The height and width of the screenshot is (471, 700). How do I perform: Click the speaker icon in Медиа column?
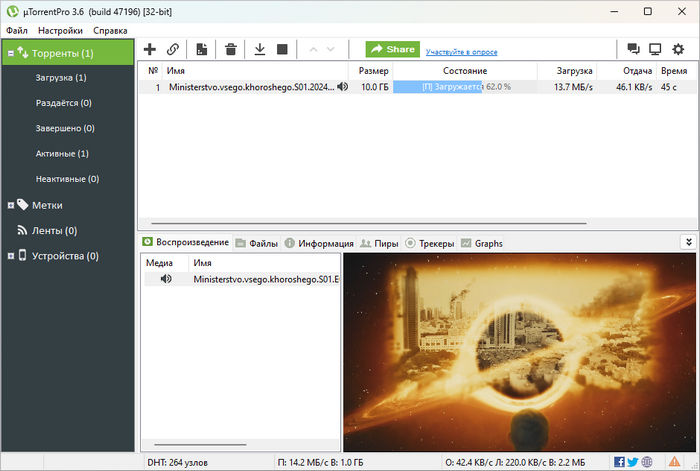166,279
